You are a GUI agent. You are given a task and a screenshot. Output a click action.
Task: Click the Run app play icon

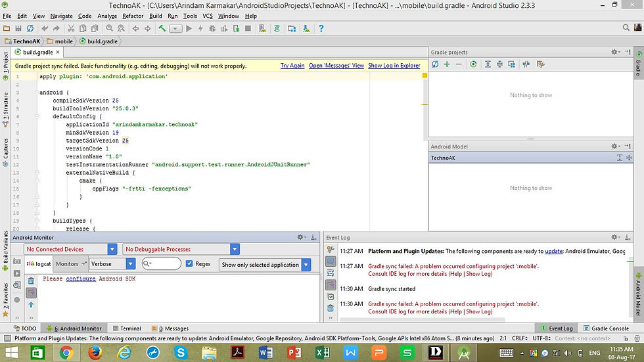[x=189, y=28]
